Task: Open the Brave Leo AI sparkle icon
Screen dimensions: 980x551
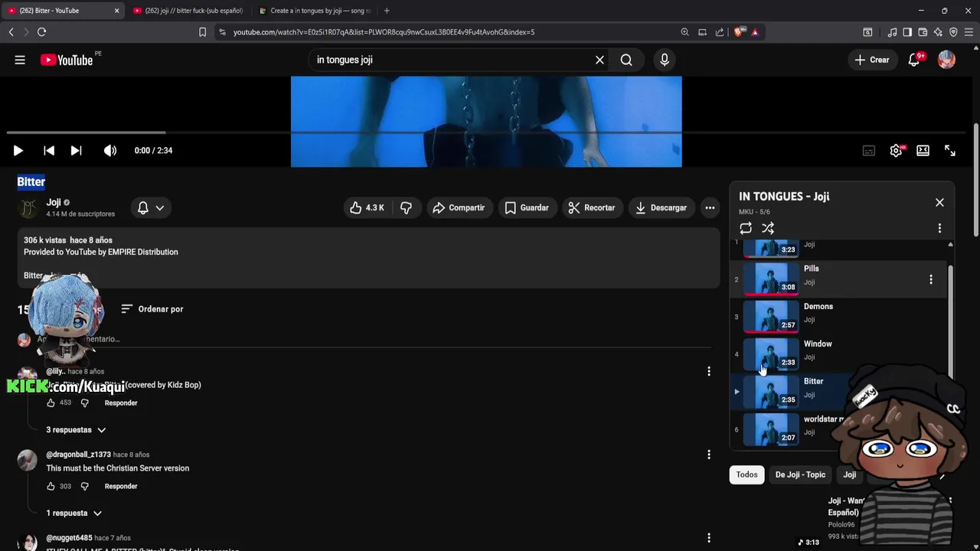Action: click(938, 32)
